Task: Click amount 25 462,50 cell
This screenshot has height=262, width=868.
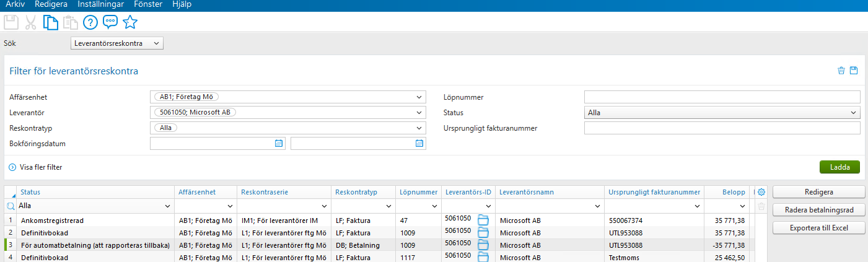Action: 727,256
